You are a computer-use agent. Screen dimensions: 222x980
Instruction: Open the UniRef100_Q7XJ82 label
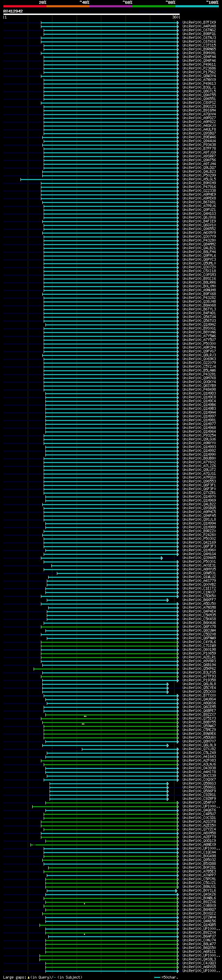point(199,749)
